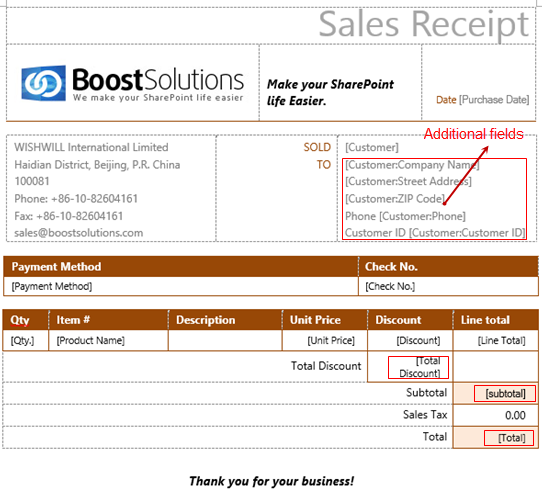
Task: Click the 'Item #' column header
Action: pyautogui.click(x=108, y=320)
